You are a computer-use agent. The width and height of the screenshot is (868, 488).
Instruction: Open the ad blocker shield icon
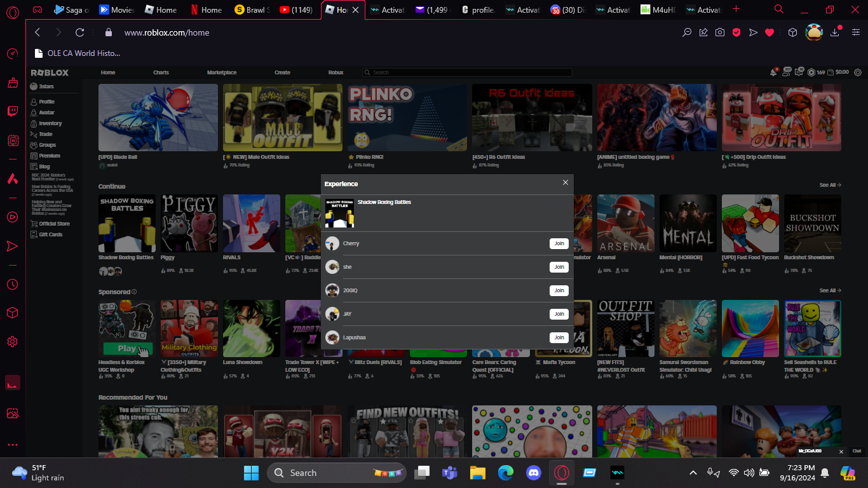click(x=736, y=32)
